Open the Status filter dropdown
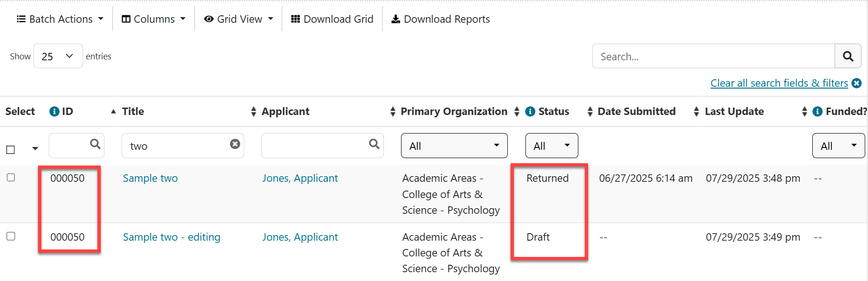This screenshot has width=868, height=281. click(551, 146)
